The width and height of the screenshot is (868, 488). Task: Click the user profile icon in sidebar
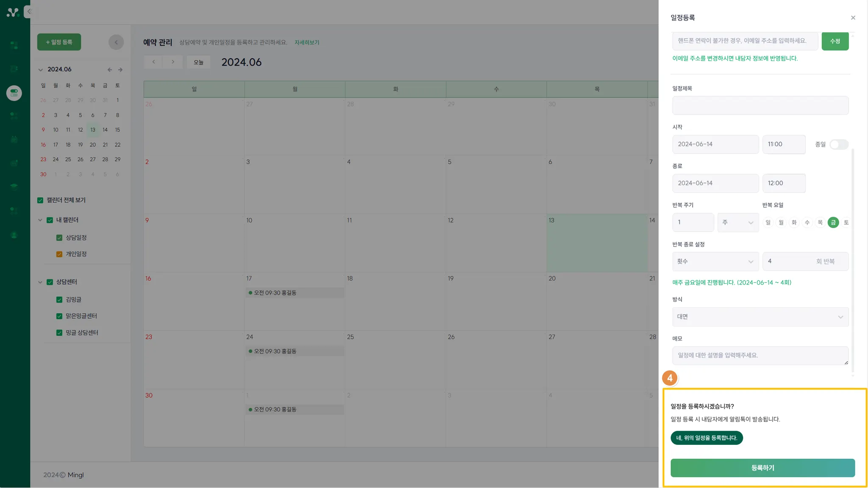pos(14,235)
